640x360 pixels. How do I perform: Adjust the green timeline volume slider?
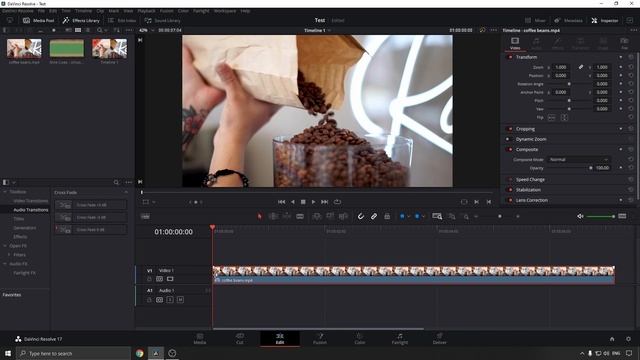601,216
